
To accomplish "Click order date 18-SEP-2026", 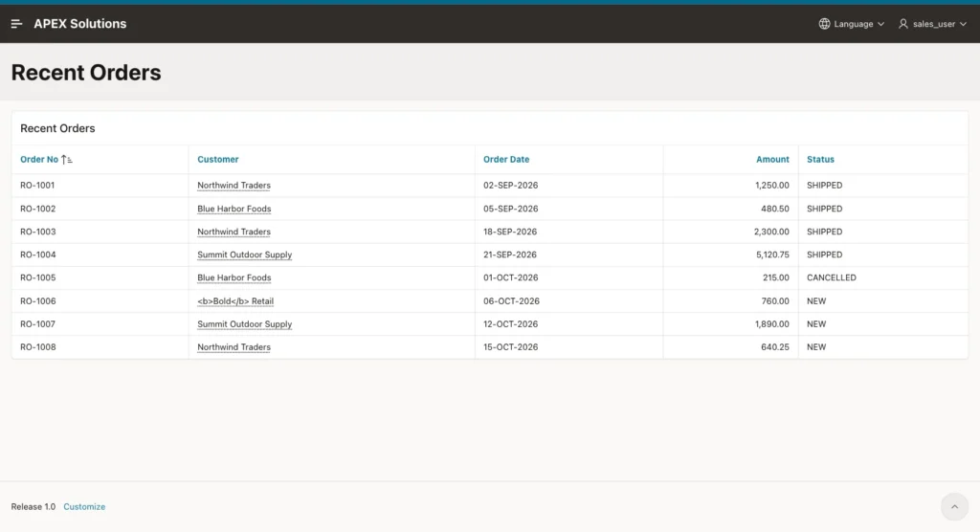I will (510, 232).
